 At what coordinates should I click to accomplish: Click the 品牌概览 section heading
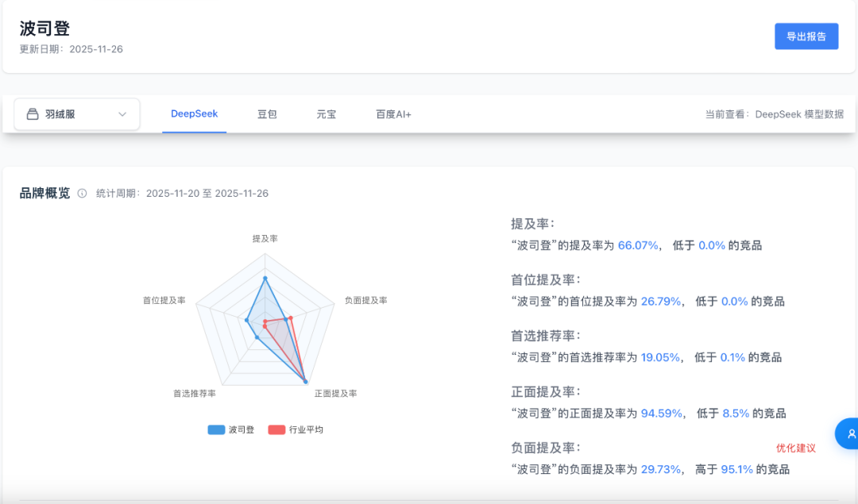pyautogui.click(x=44, y=194)
